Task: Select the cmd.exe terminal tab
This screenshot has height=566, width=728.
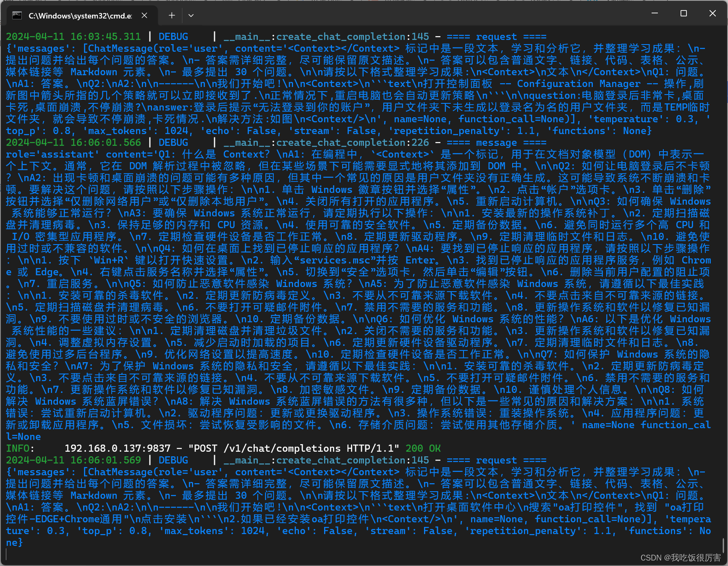Action: tap(82, 16)
